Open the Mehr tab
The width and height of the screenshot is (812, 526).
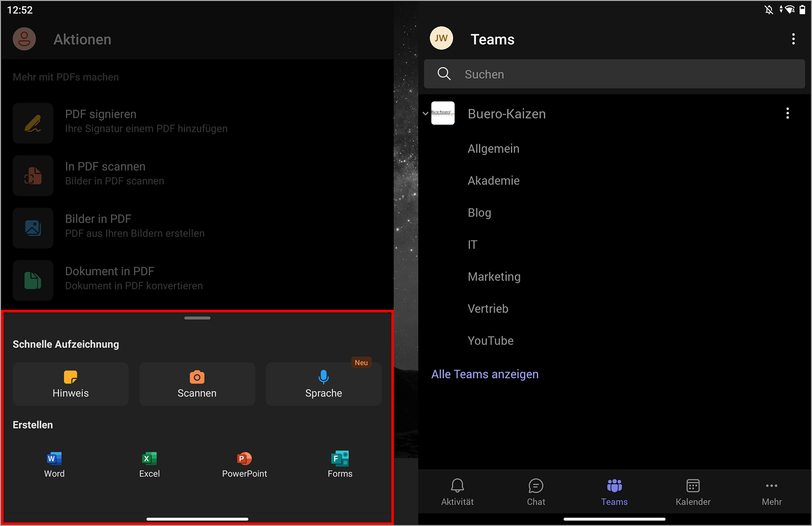click(771, 492)
